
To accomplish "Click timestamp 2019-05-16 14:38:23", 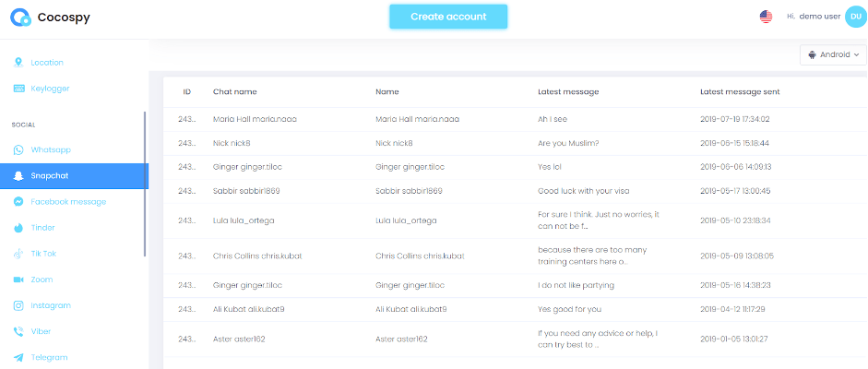I will [736, 285].
